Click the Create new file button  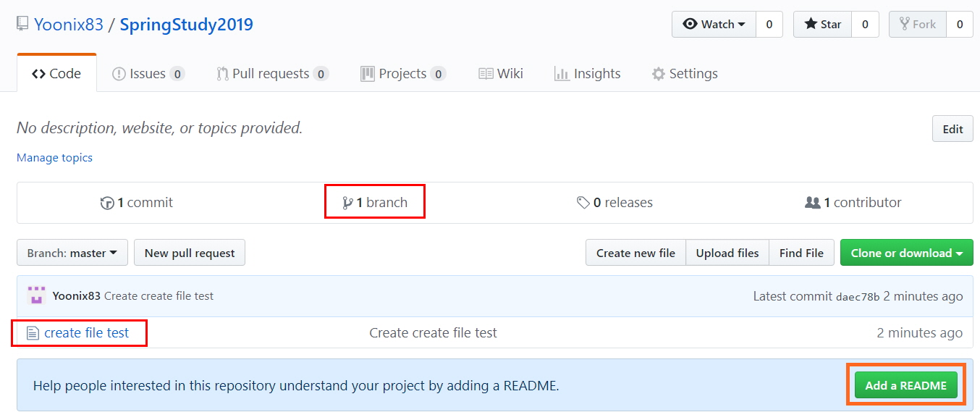point(635,253)
